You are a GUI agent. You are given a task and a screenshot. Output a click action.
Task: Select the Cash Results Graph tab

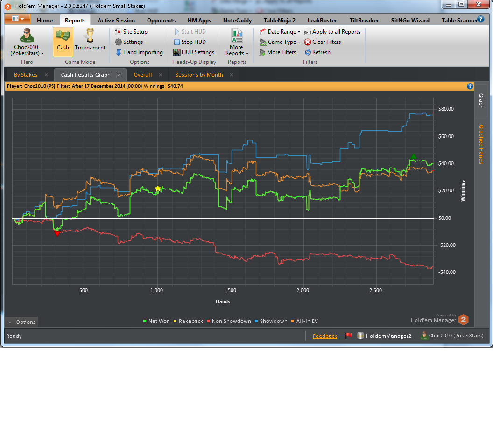(x=85, y=75)
